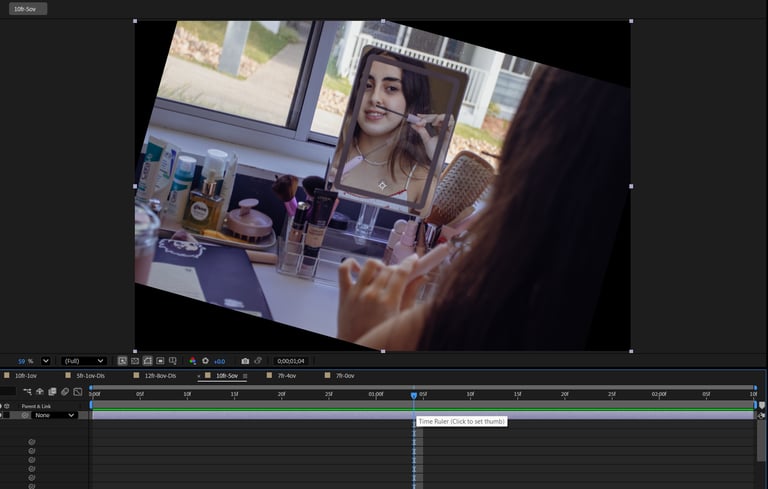Click the lavender layer duration bar
Image resolution: width=768 pixels, height=489 pixels.
point(423,416)
